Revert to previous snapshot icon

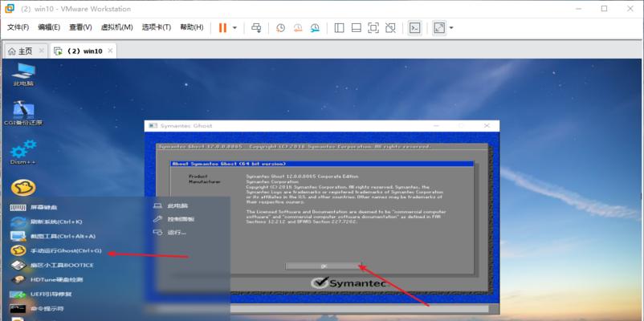point(298,28)
